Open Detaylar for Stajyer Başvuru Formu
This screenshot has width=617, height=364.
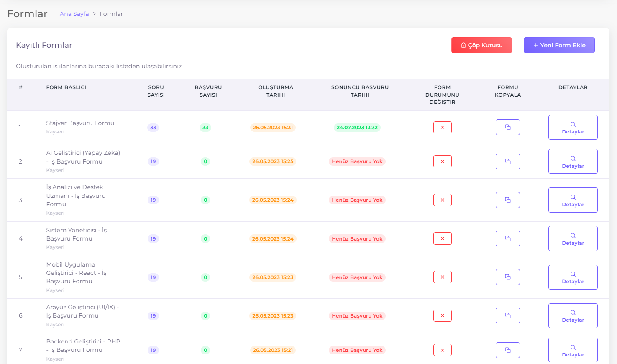point(573,127)
